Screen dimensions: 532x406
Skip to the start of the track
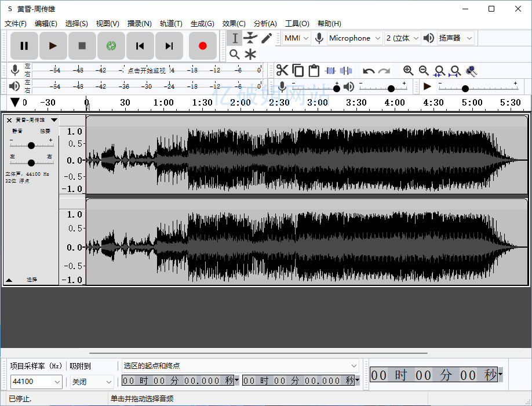pos(140,46)
